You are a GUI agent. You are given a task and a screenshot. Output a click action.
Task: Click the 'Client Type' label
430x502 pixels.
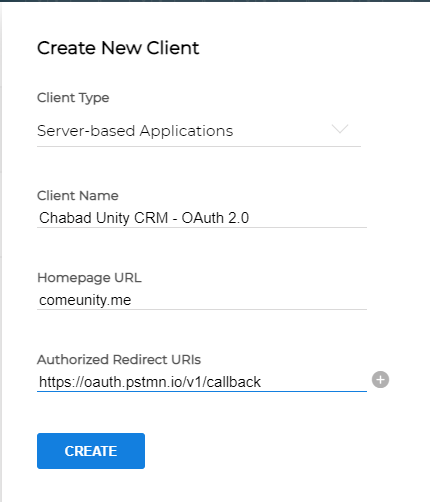coord(73,98)
